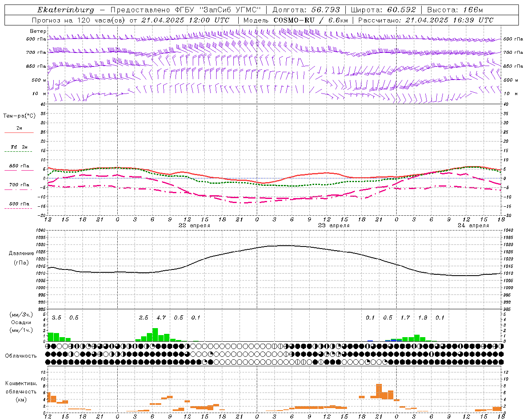Click "850 гПа" entry in temperature legend
The image size is (525, 420).
pyautogui.click(x=19, y=166)
